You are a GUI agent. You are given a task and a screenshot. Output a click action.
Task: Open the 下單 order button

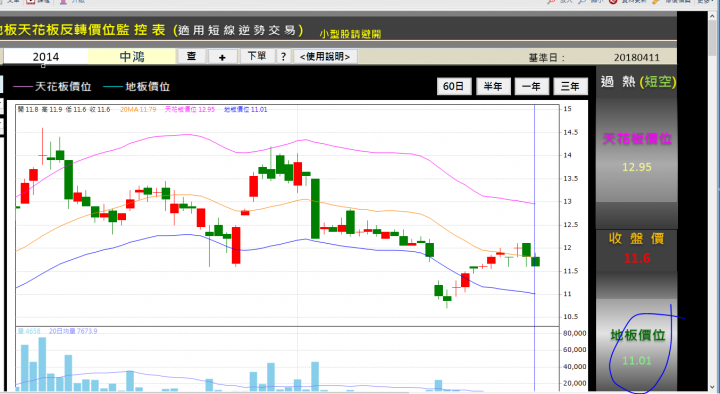point(257,56)
